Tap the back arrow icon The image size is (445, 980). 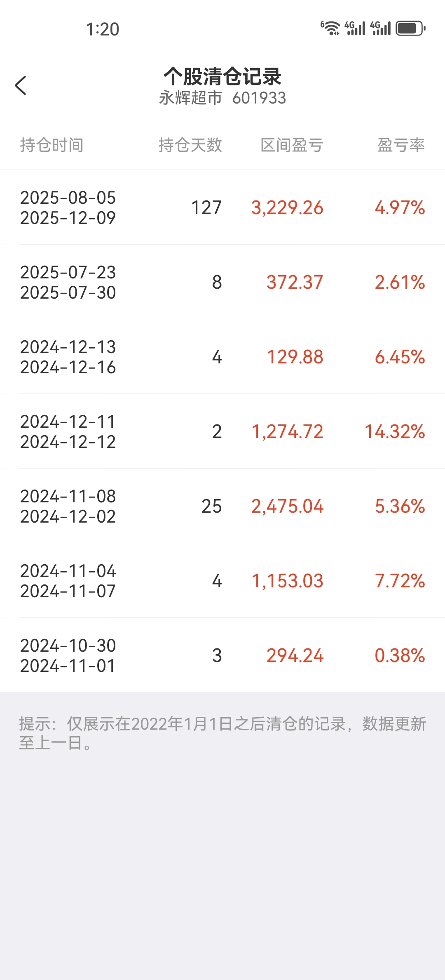[x=21, y=85]
